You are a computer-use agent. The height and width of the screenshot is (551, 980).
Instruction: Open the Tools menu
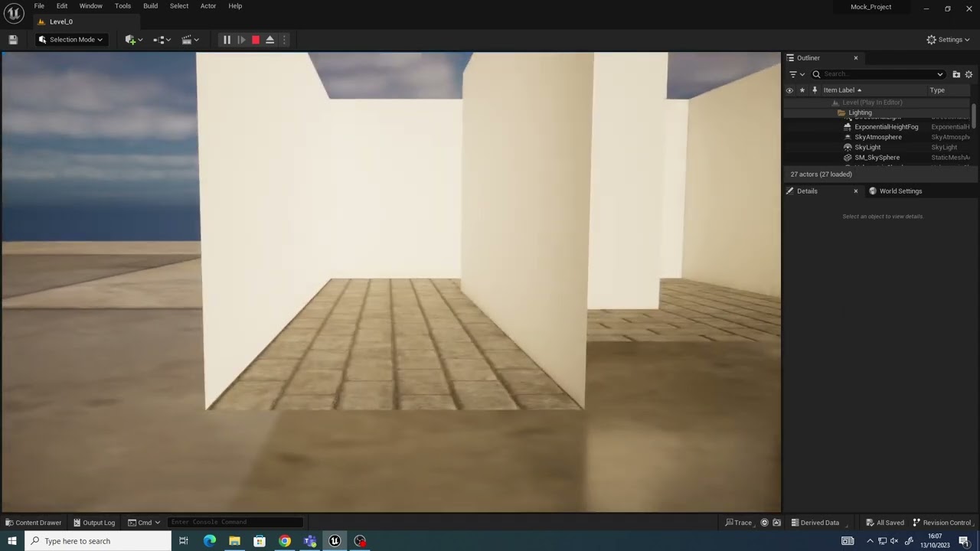click(x=122, y=6)
